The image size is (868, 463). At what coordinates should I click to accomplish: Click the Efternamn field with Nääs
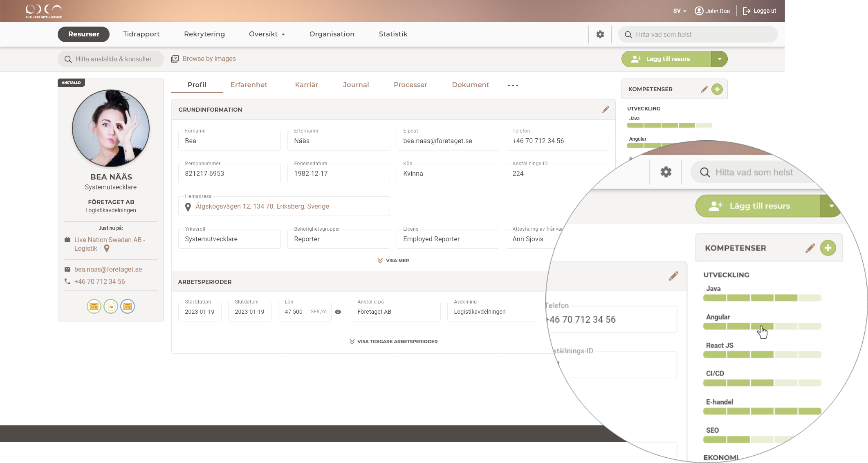(x=339, y=141)
